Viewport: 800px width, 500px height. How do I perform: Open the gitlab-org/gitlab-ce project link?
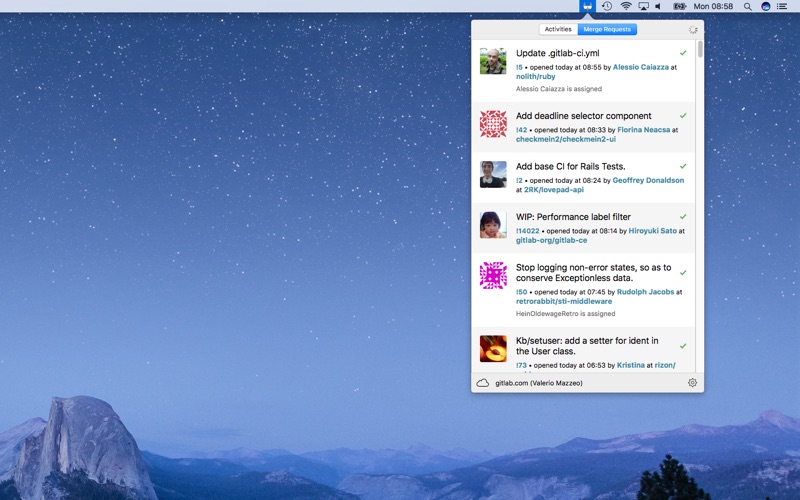click(x=552, y=240)
